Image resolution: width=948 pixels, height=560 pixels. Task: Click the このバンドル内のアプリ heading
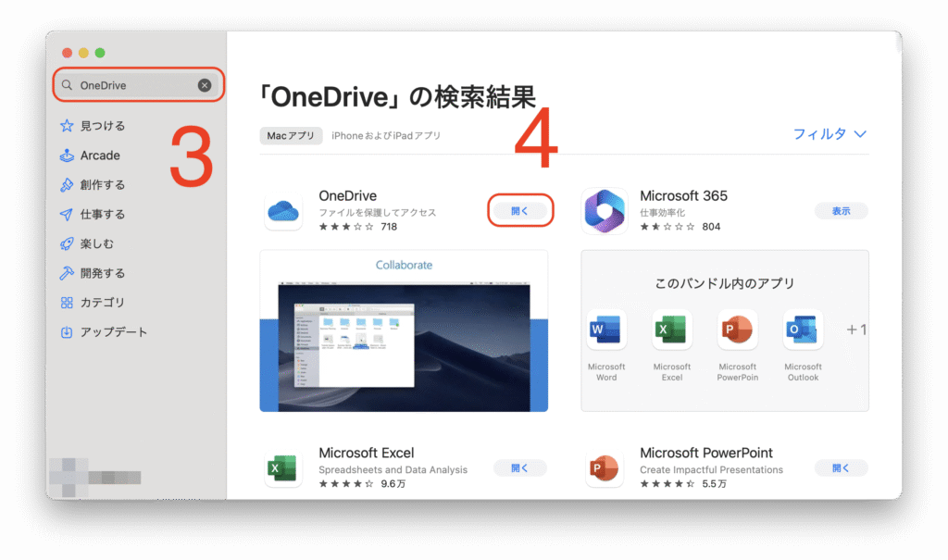tap(725, 283)
